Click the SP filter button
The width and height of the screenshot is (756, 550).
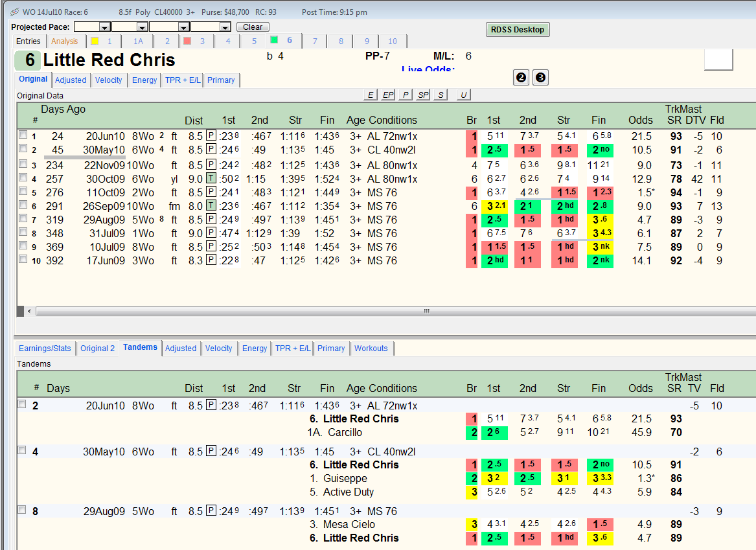423,95
